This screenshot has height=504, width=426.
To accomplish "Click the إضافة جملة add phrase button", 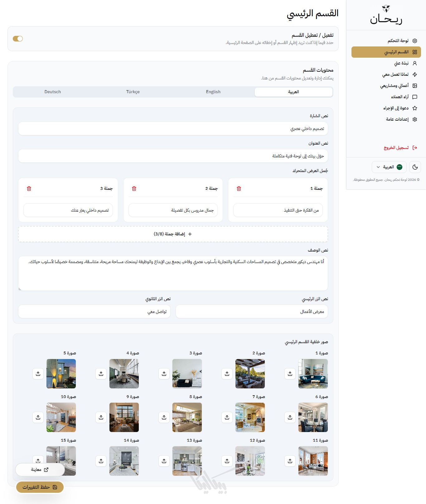I will tap(173, 234).
